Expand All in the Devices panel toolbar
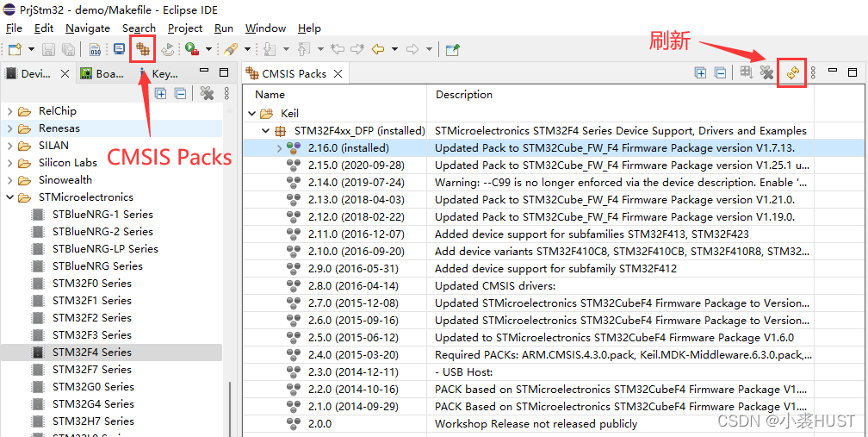Viewport: 868px width, 437px height. (x=160, y=93)
